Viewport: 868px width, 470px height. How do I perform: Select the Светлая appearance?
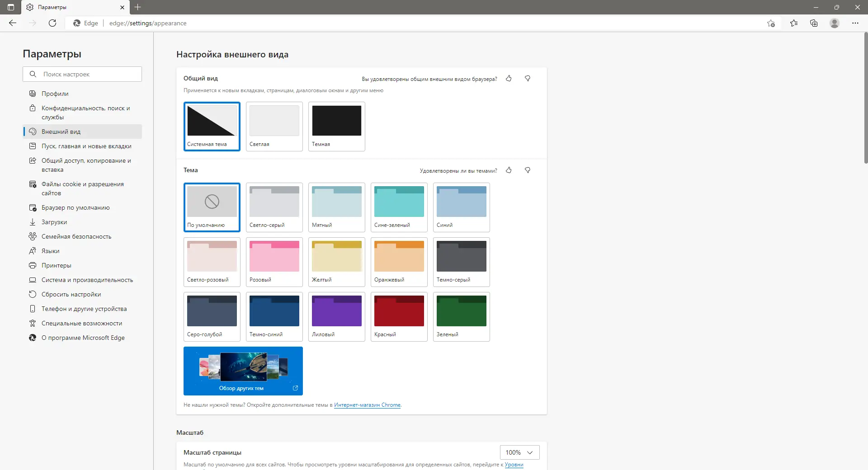274,127
